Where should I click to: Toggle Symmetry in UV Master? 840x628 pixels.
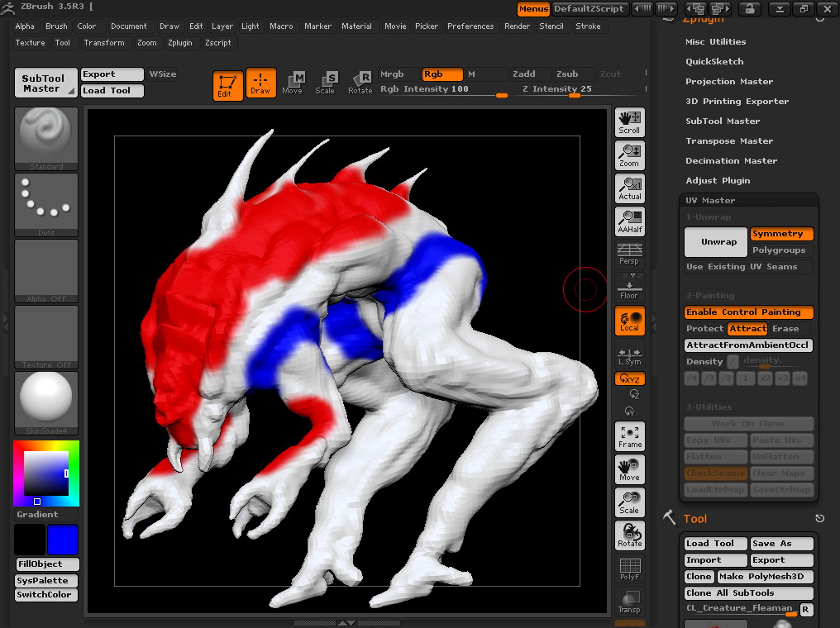pos(781,234)
